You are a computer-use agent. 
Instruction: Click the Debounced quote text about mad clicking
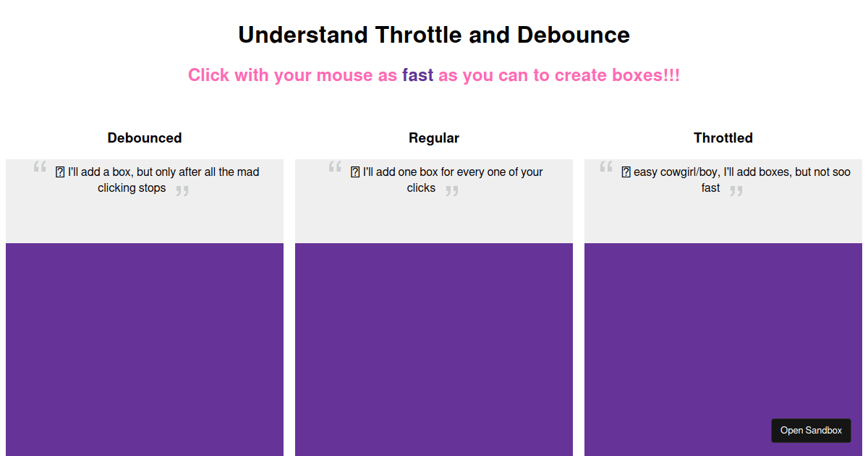[x=159, y=180]
